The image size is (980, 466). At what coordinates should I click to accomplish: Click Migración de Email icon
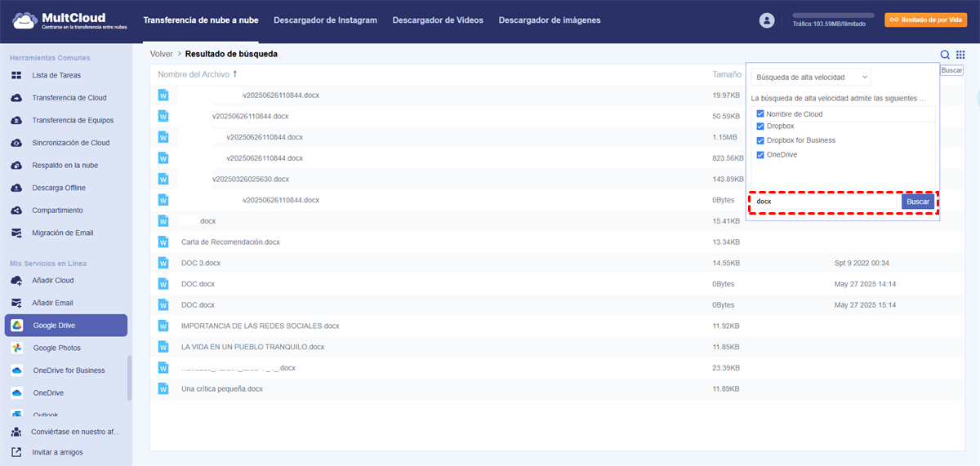(16, 233)
